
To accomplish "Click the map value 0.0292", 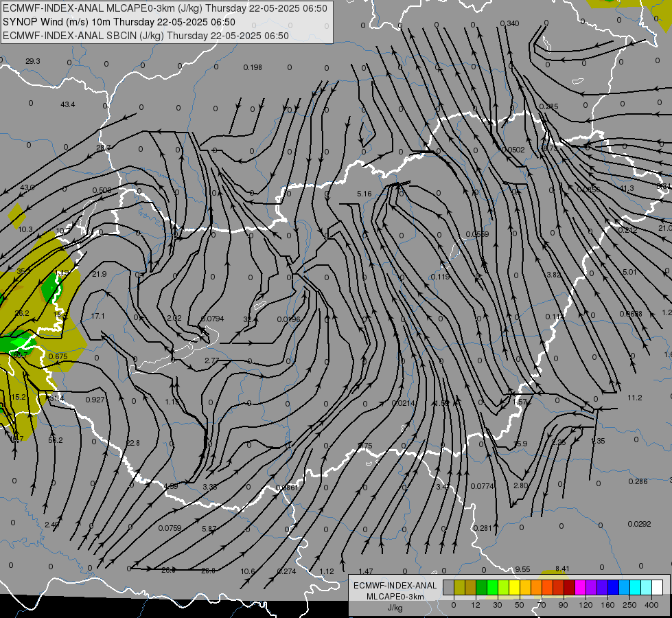I will point(639,524).
